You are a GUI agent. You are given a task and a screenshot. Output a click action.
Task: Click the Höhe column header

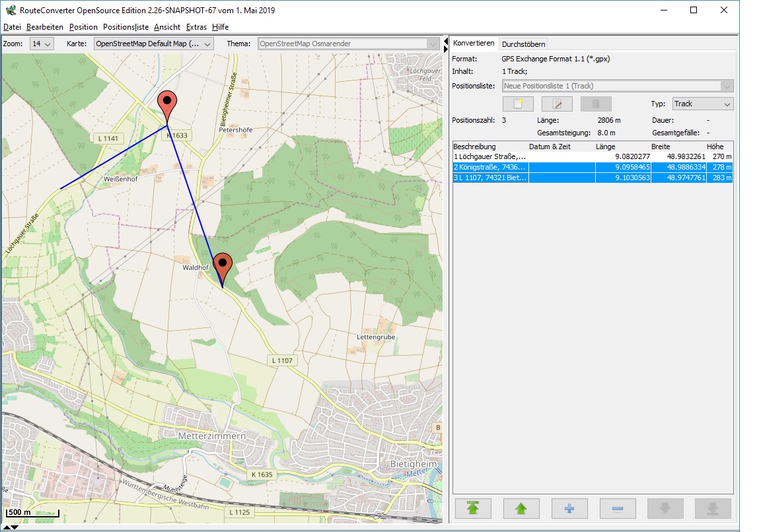pyautogui.click(x=715, y=147)
